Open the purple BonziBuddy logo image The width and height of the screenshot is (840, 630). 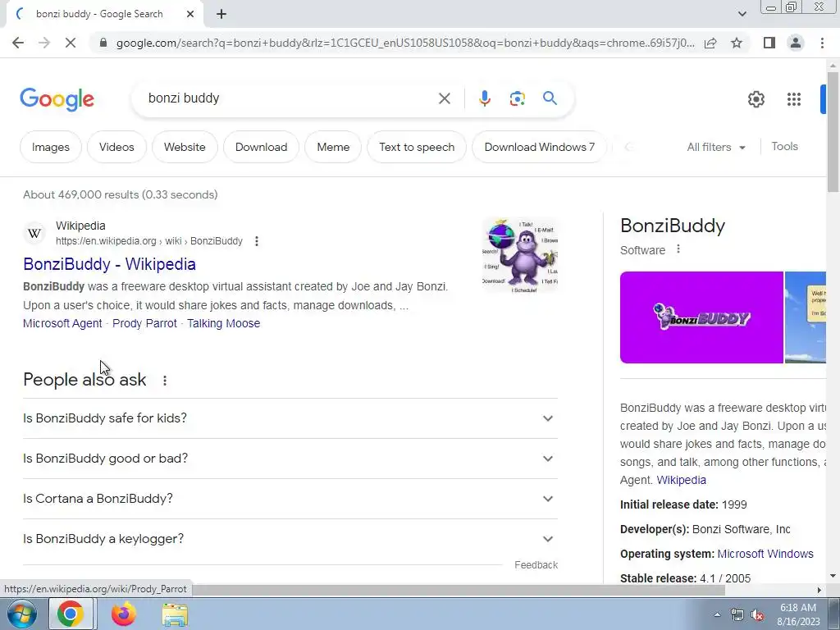[701, 317]
